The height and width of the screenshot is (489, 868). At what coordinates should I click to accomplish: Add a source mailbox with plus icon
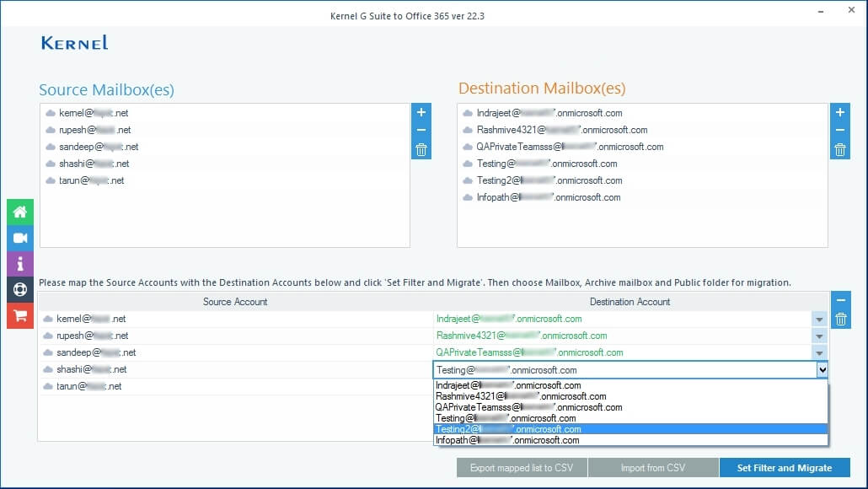pyautogui.click(x=421, y=112)
